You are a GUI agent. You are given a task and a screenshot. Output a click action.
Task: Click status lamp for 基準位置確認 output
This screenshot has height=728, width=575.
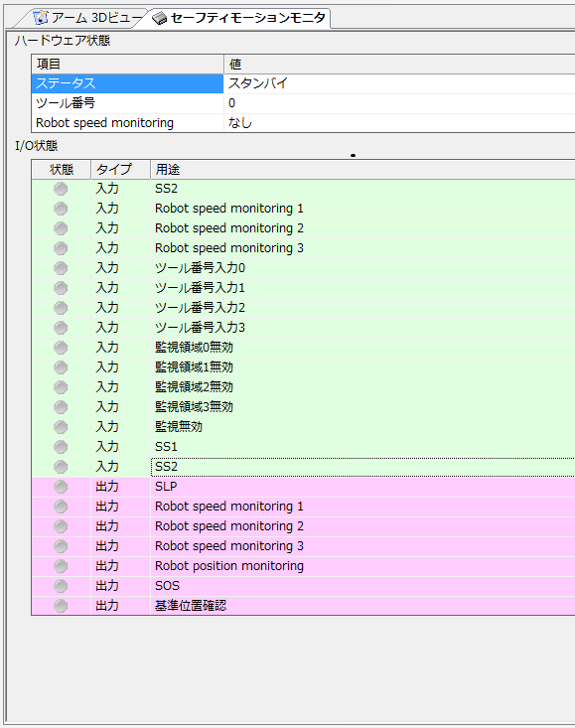(x=61, y=606)
